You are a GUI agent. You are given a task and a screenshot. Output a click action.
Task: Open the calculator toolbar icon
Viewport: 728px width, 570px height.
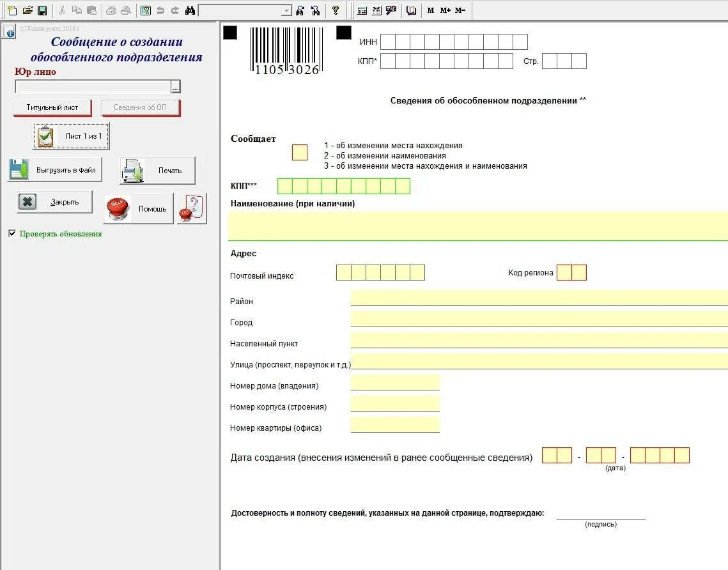point(362,10)
